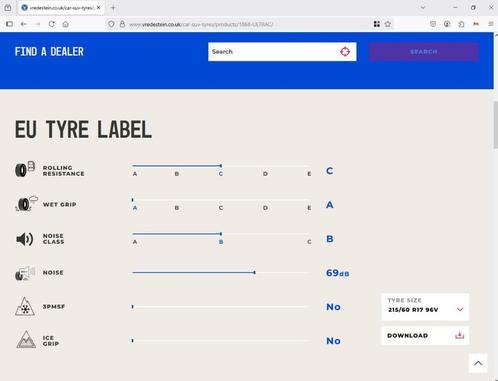Click the rolling resistance rating C value
This screenshot has height=381, width=498.
coord(329,171)
